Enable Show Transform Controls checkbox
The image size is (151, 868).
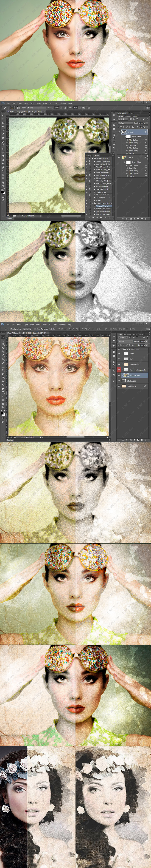(x=35, y=329)
